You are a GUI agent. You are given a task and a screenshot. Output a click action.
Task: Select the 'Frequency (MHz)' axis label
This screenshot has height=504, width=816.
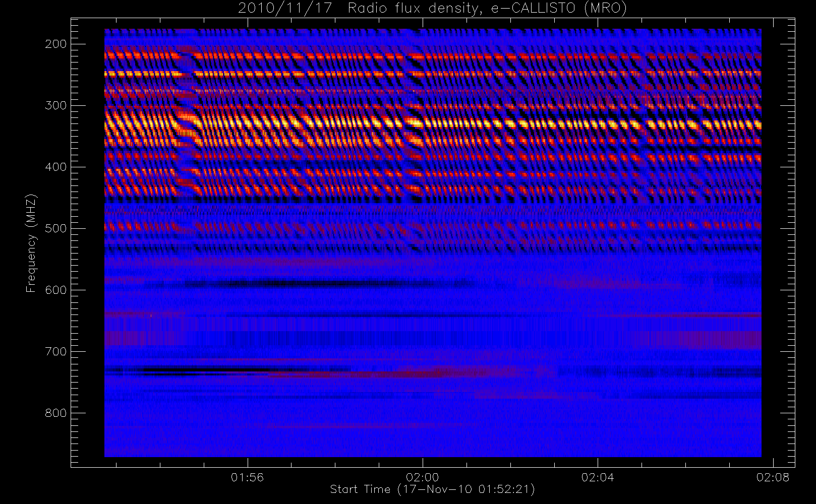[31, 242]
